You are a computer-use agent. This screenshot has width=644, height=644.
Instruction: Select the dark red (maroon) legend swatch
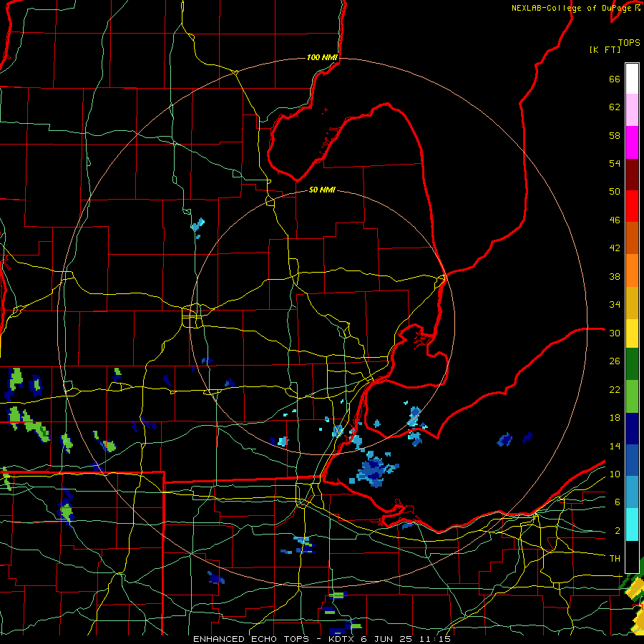[632, 174]
